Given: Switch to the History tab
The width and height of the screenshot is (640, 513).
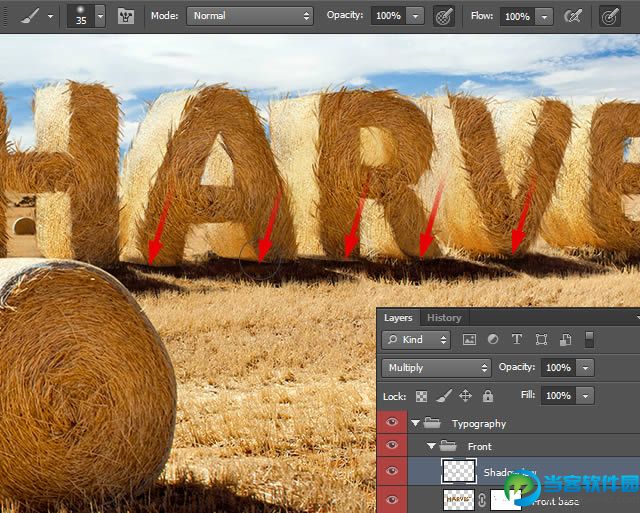Looking at the screenshot, I should [444, 318].
